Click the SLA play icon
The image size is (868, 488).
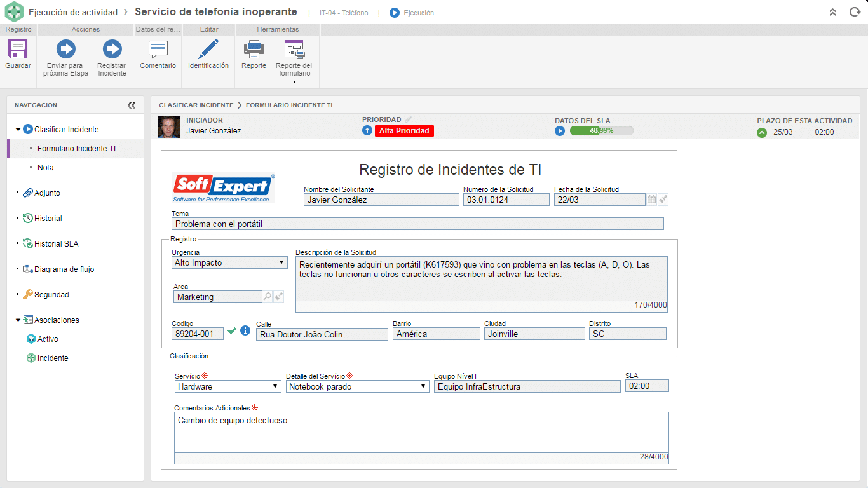(x=560, y=131)
